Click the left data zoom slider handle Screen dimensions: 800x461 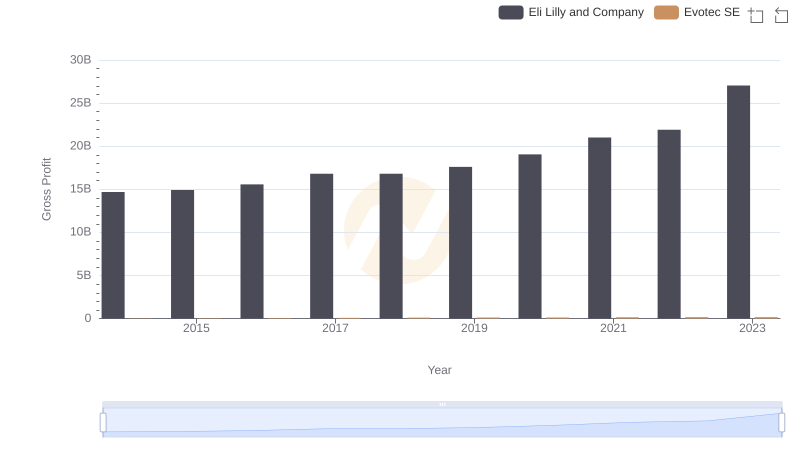coord(103,423)
